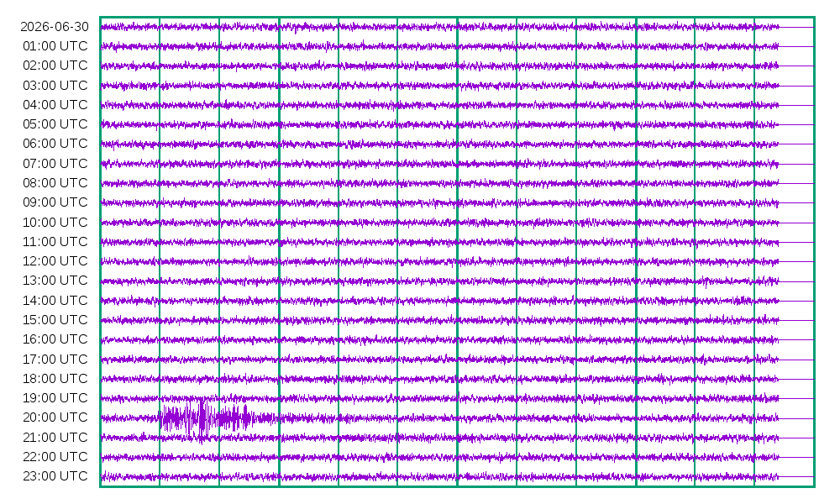Select the 04:00 UTC row label
Screen dimensions: 840x504
(55, 104)
